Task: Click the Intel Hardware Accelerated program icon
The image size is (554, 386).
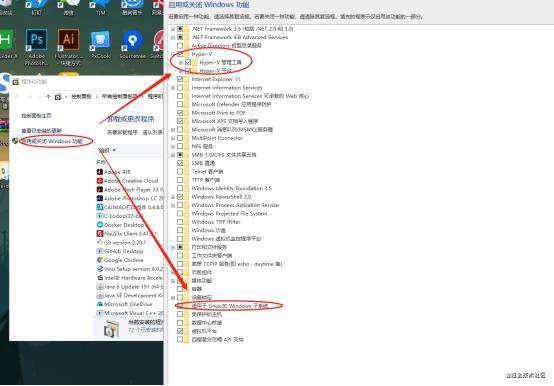Action: click(x=100, y=278)
